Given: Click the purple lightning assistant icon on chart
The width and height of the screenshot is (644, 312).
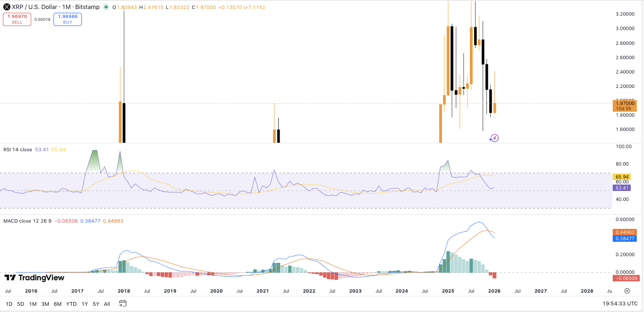Looking at the screenshot, I should tap(494, 138).
